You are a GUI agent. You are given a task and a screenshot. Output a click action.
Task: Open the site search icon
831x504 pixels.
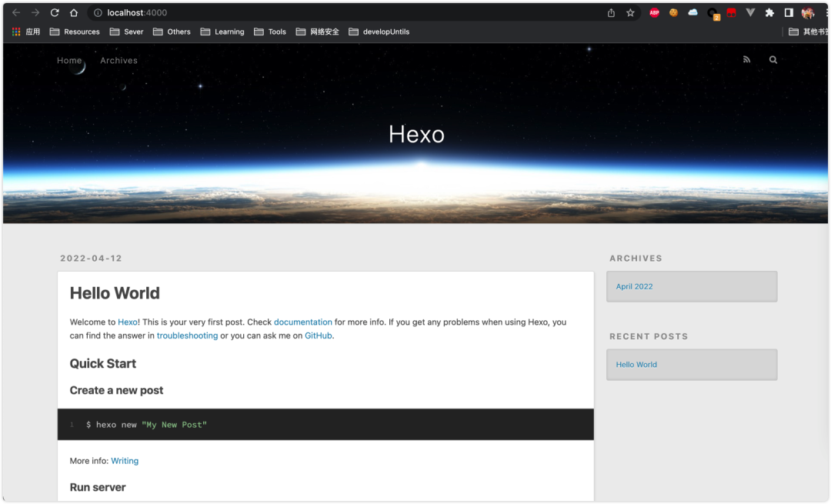tap(773, 60)
